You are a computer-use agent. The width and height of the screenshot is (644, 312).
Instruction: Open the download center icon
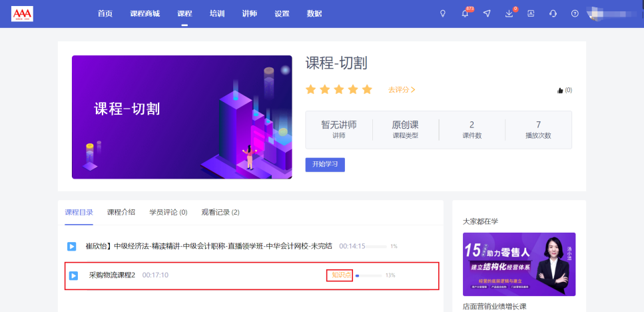[509, 13]
